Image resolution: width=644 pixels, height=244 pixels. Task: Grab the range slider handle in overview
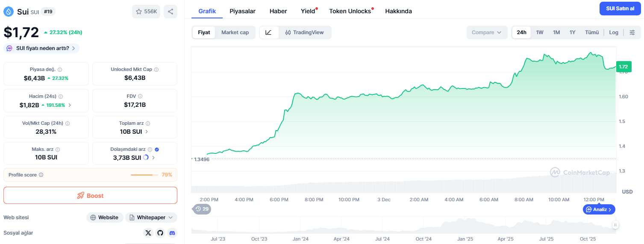(615, 225)
